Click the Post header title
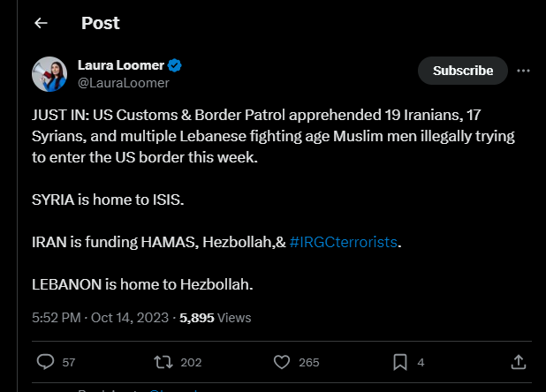 click(101, 24)
